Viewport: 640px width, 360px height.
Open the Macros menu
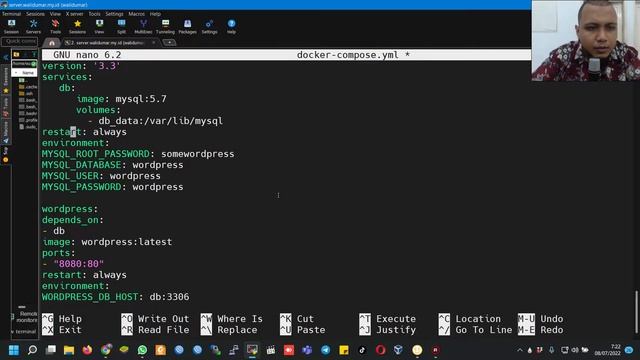[x=136, y=14]
